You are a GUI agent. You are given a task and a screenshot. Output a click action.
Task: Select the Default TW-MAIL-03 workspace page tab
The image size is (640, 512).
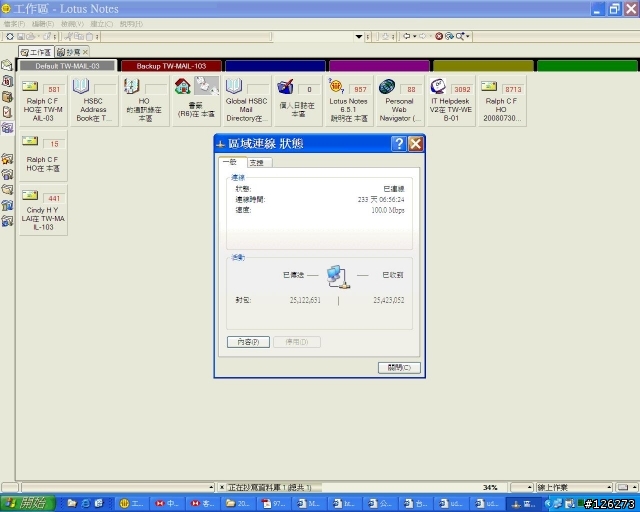(67, 66)
